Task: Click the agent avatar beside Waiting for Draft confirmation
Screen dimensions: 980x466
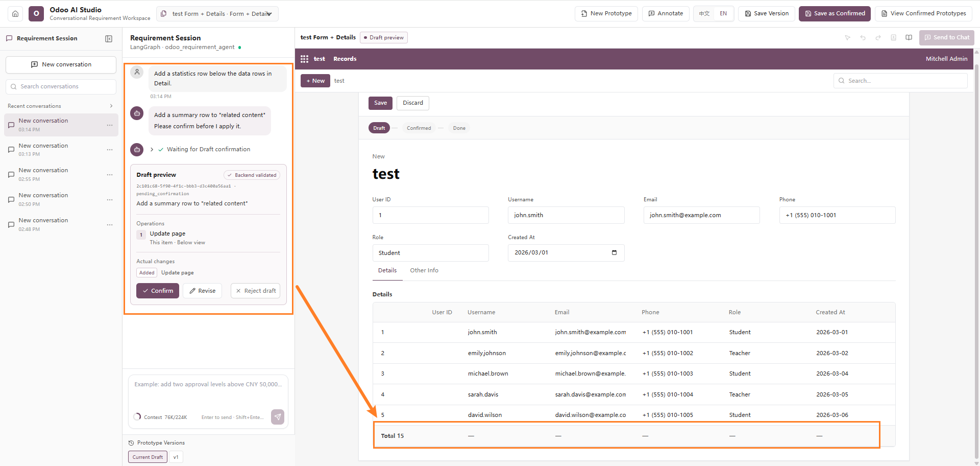Action: tap(137, 150)
